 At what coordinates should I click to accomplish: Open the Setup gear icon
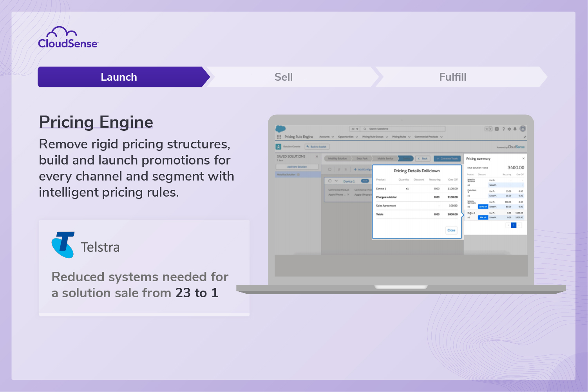coord(509,129)
